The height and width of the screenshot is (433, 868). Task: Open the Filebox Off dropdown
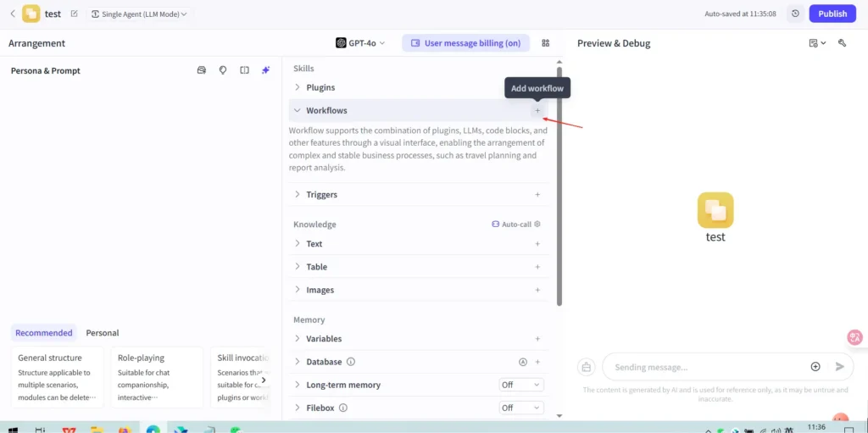[521, 408]
